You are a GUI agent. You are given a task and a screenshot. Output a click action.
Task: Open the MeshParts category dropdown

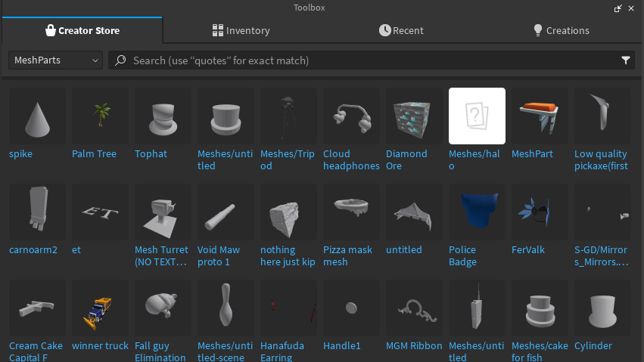point(55,60)
